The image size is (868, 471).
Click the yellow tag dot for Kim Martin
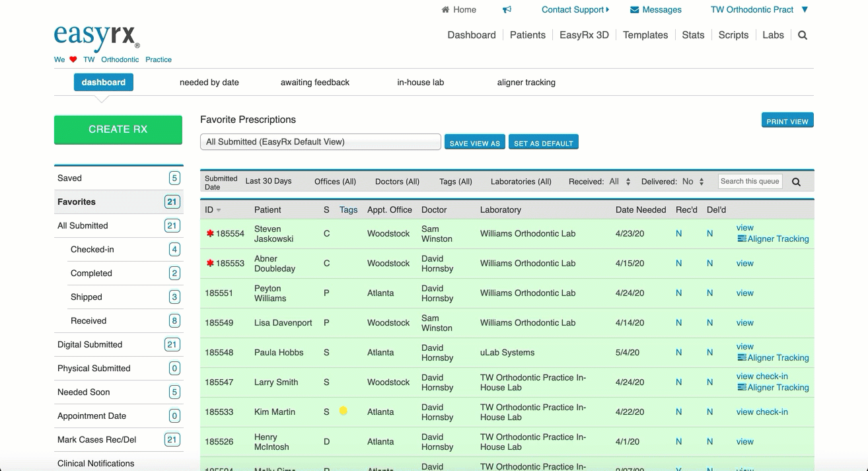click(x=344, y=411)
